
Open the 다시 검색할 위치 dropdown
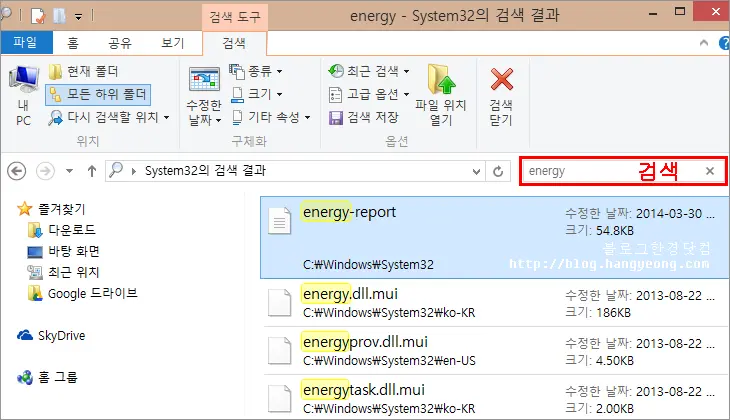pyautogui.click(x=109, y=117)
